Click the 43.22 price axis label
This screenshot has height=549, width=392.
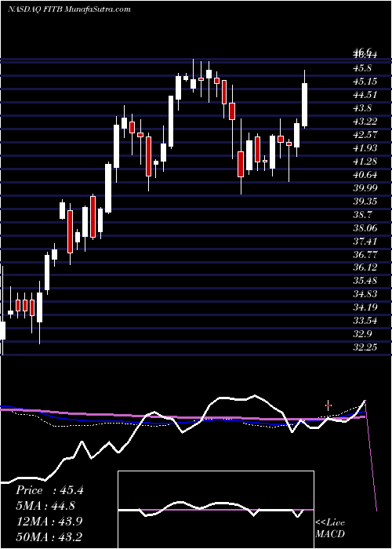365,121
